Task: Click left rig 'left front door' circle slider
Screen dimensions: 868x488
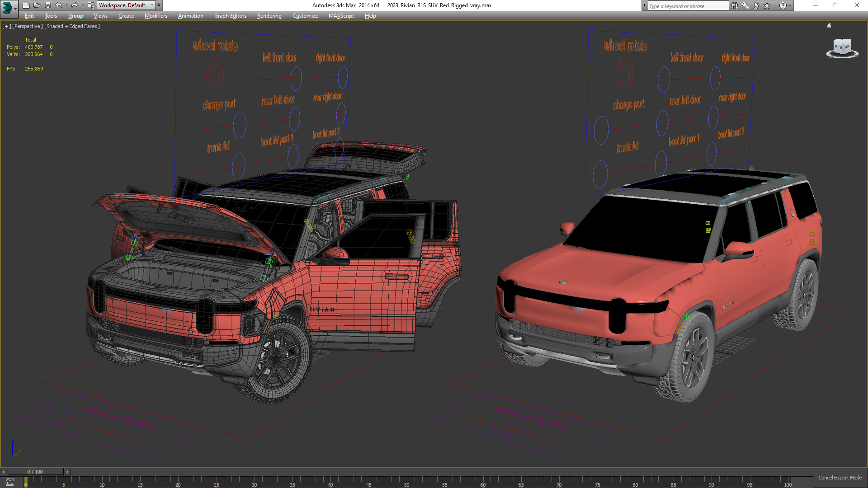Action: pyautogui.click(x=296, y=78)
